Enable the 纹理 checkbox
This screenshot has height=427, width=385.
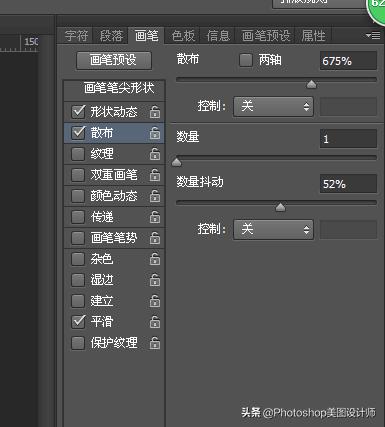click(x=78, y=154)
